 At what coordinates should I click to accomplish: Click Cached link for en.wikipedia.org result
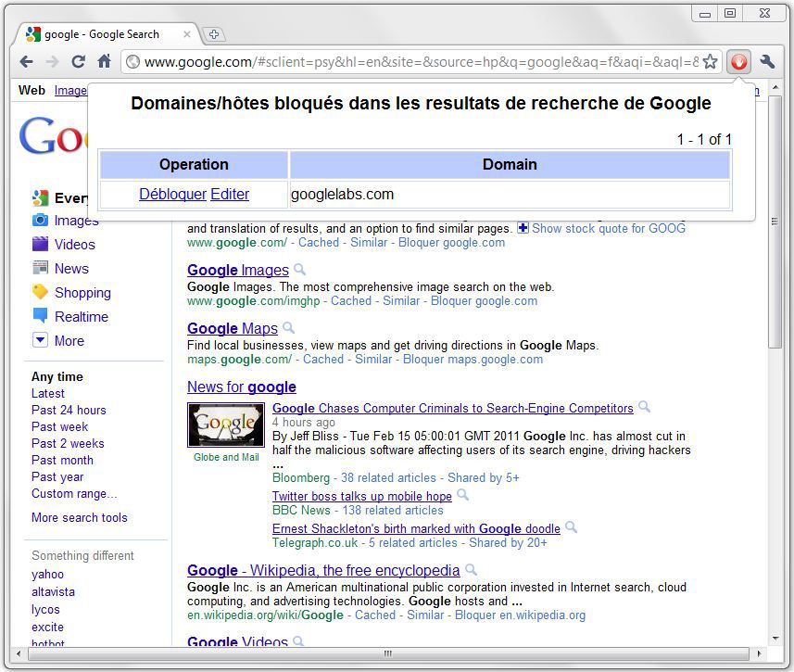click(x=375, y=615)
